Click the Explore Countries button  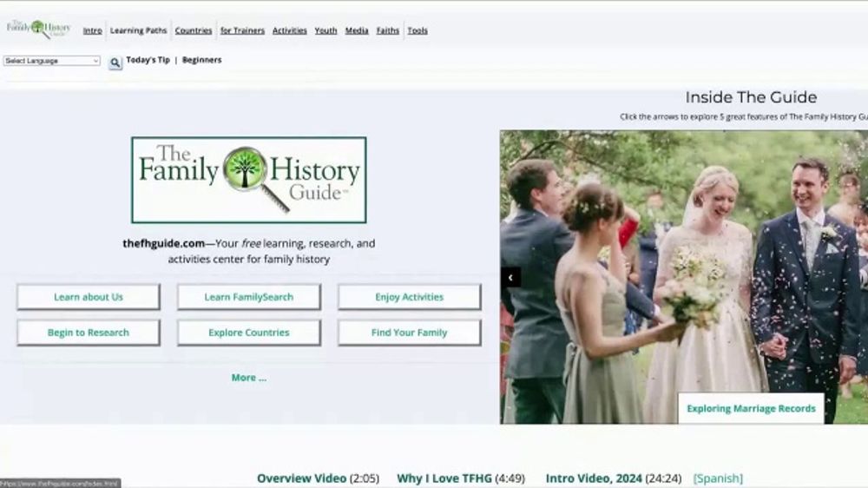point(248,333)
